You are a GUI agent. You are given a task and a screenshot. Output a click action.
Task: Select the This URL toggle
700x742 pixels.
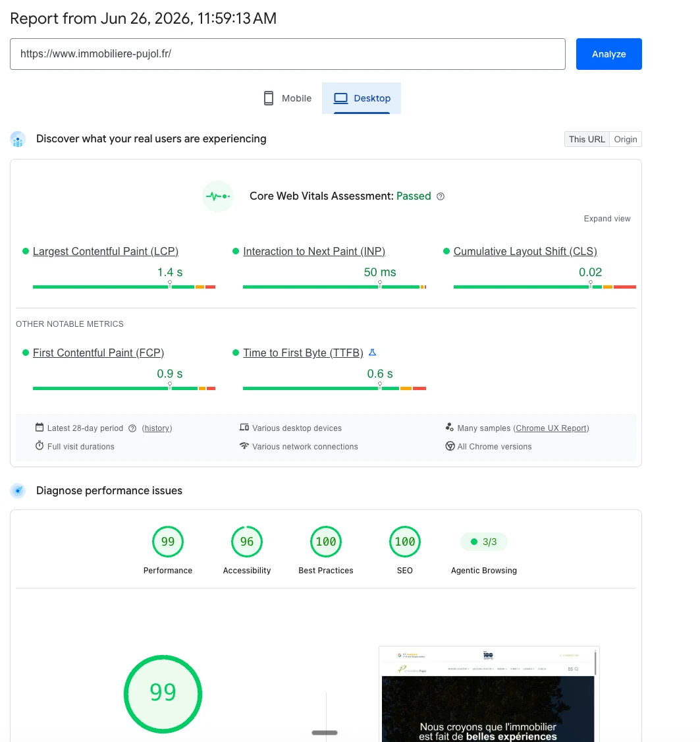587,139
